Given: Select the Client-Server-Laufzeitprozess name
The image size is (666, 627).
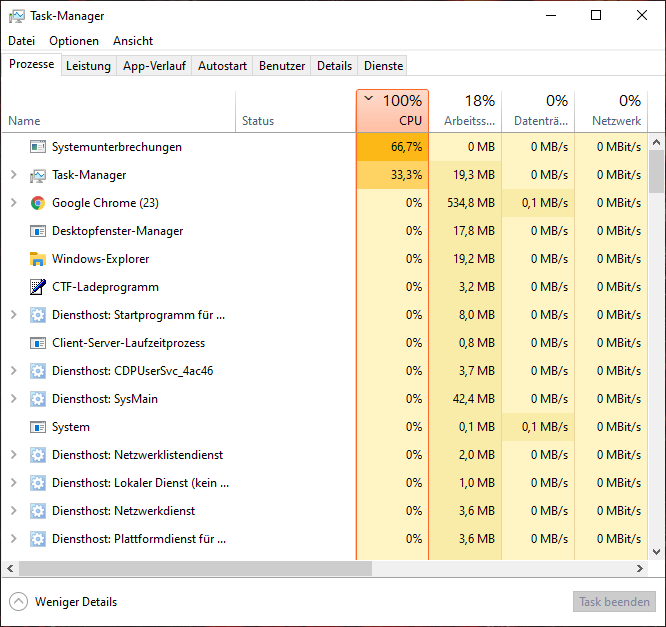Looking at the screenshot, I should click(128, 343).
